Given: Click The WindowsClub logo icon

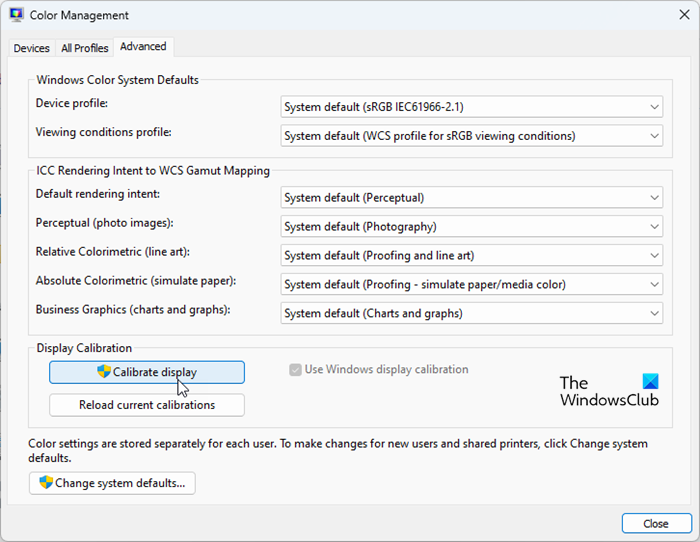Looking at the screenshot, I should point(651,383).
